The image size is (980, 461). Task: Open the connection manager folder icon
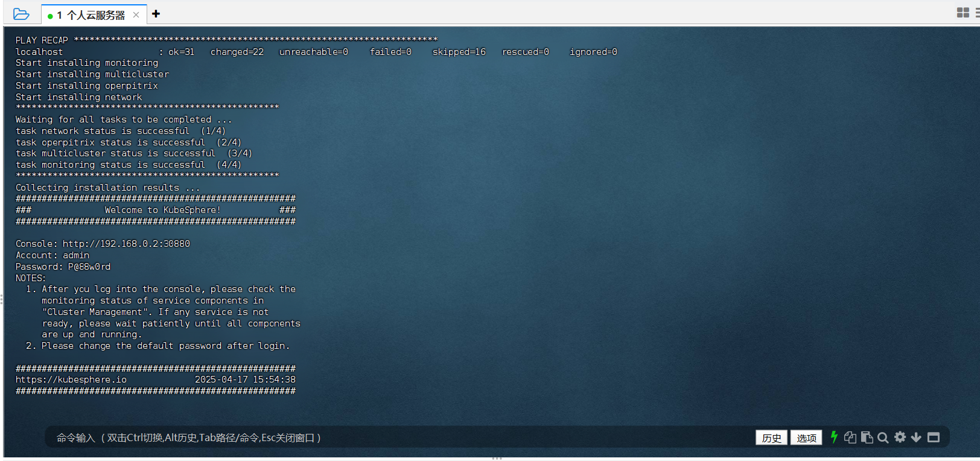21,14
